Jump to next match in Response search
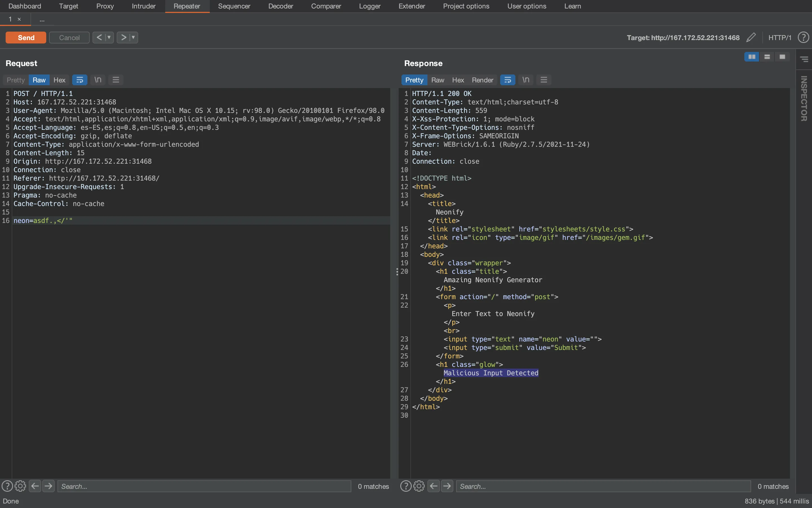Image resolution: width=812 pixels, height=508 pixels. coord(447,486)
